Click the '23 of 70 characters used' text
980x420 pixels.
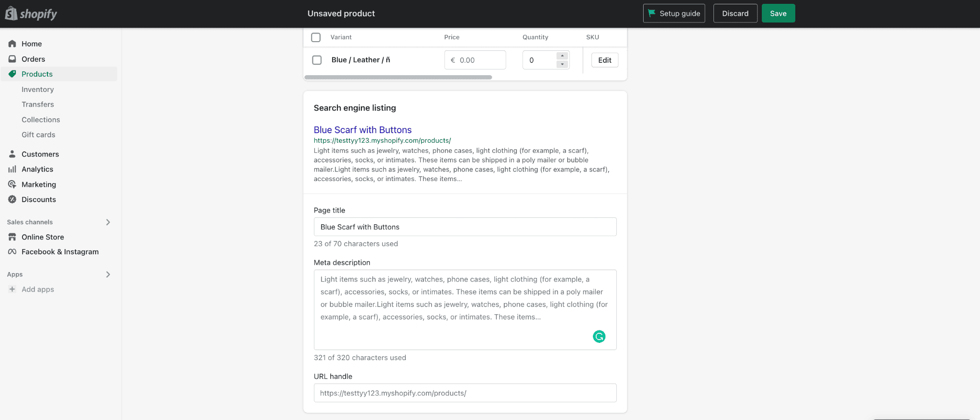coord(356,243)
